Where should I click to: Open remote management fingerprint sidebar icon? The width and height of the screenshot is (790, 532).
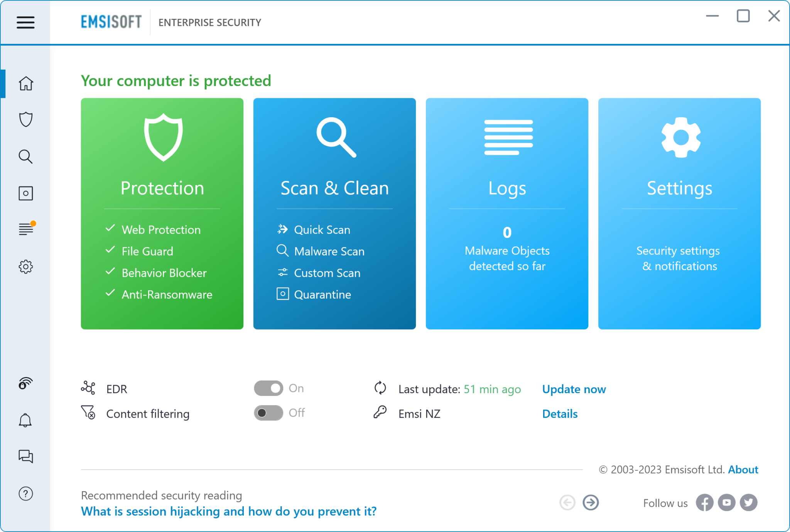pos(25,383)
